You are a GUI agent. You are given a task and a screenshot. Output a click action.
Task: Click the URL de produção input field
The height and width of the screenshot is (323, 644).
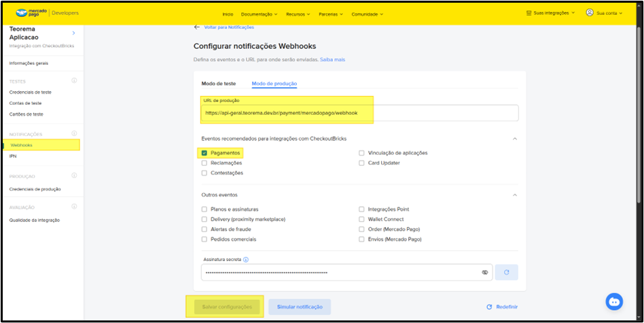tap(360, 113)
